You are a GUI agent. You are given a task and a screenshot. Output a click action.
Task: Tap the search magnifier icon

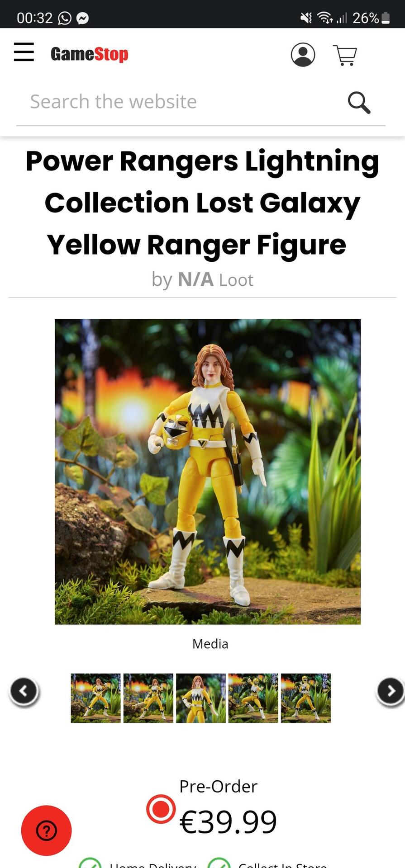(359, 103)
